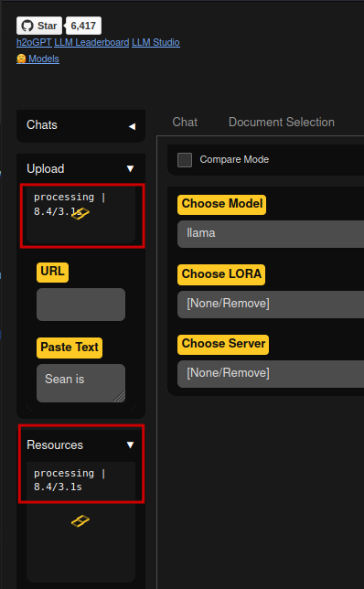The image size is (364, 589).
Task: Open the Choose Server dropdown
Action: (x=271, y=374)
